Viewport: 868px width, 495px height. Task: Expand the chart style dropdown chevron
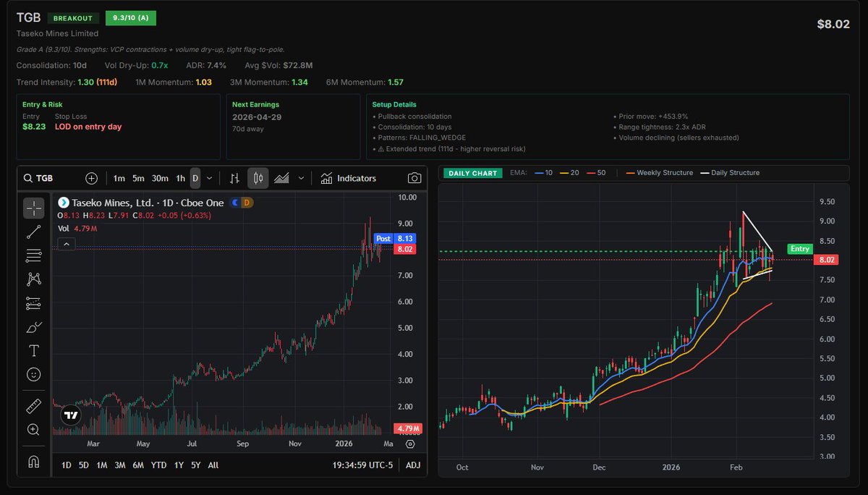301,178
